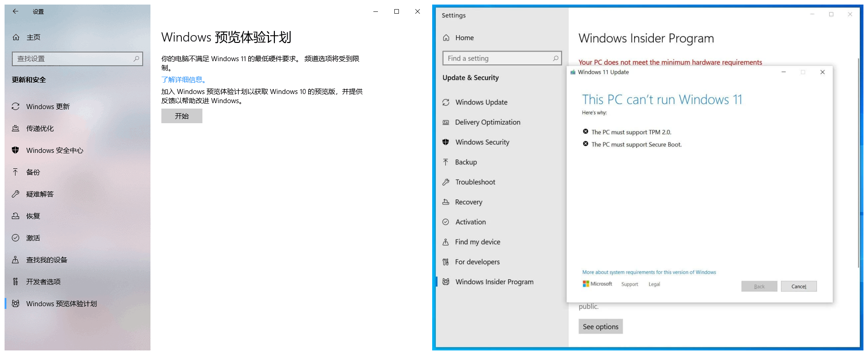Select Windows Insider Program in English sidebar
The width and height of the screenshot is (868, 355).
coord(494,282)
